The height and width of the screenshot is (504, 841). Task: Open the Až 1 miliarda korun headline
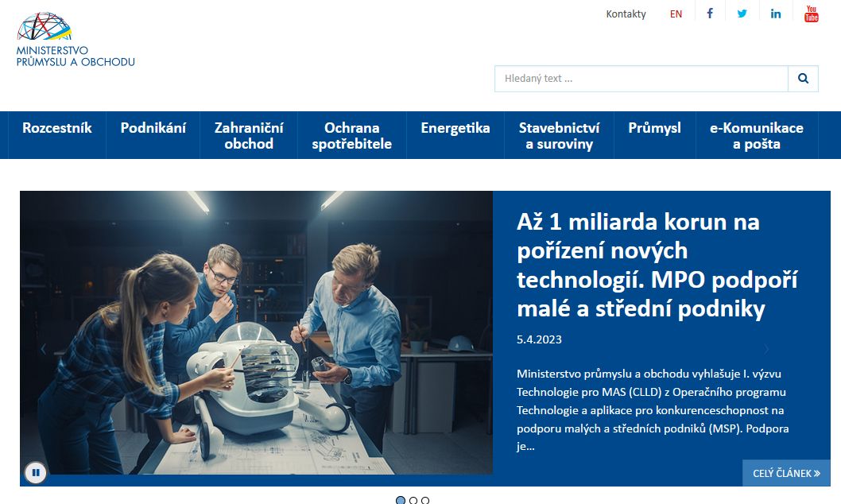[657, 265]
